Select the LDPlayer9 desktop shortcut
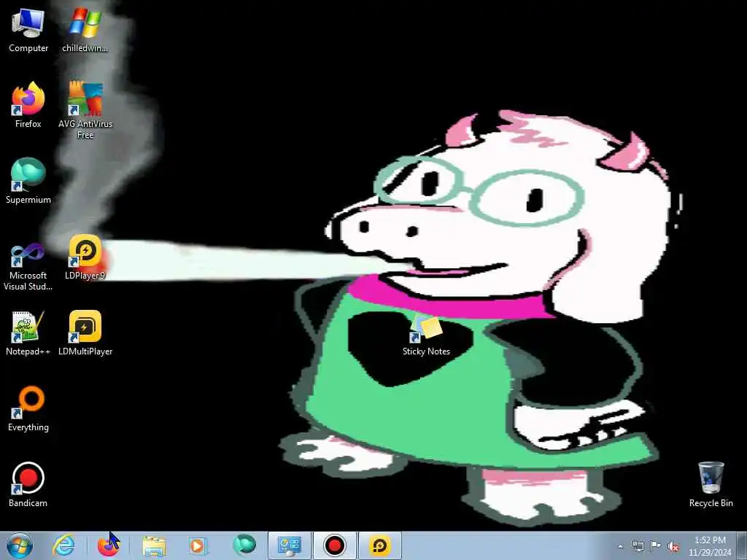 85,257
